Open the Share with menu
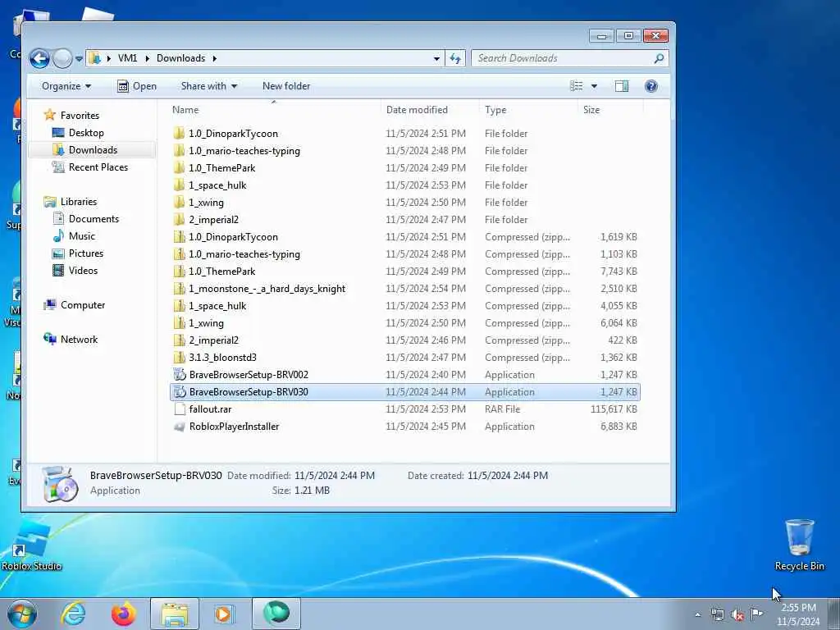 209,86
